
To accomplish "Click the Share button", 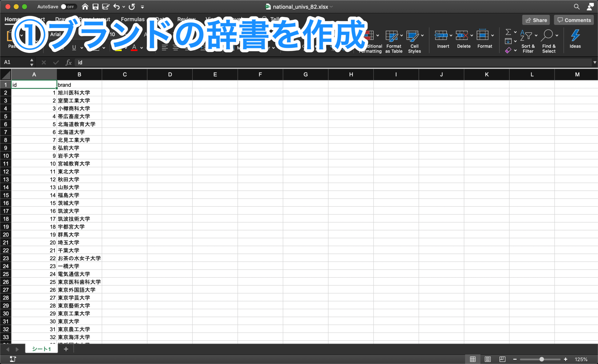I will [536, 20].
